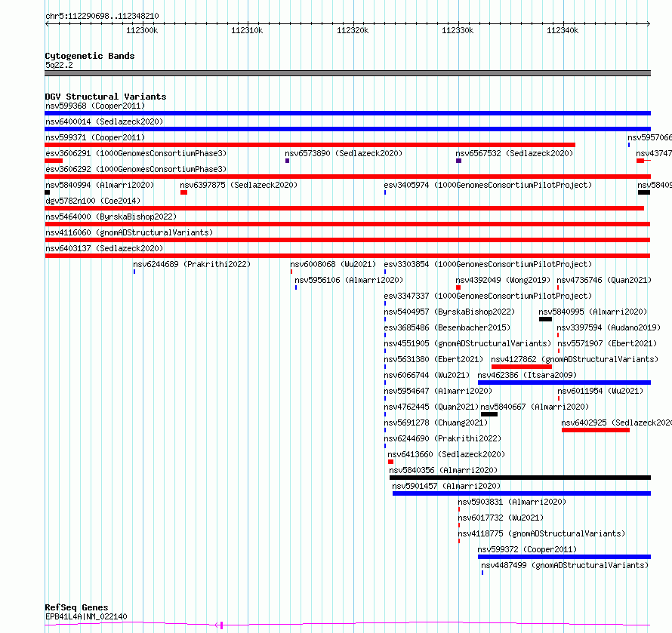Select nsv4118775 (gnomADStructuralVariants) label

coord(541,533)
